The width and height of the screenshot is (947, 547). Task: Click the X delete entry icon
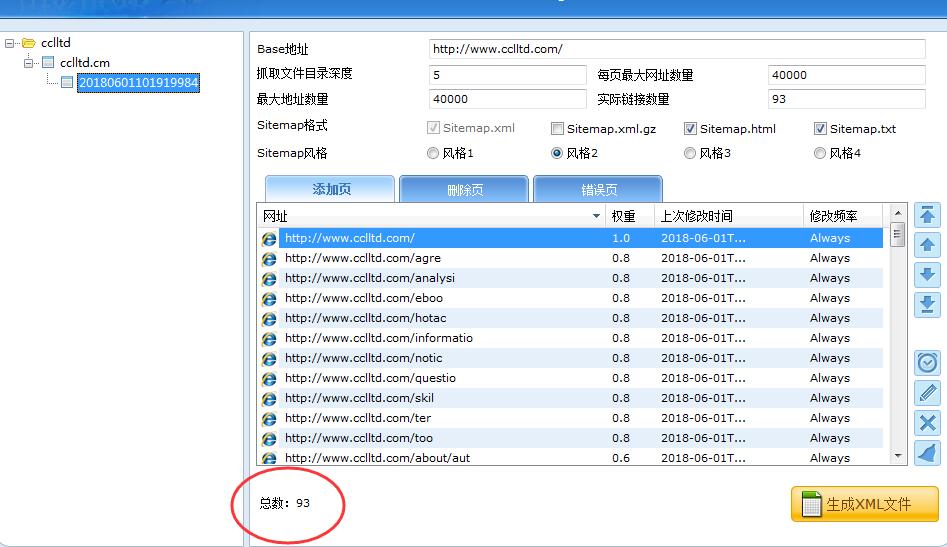(x=927, y=423)
